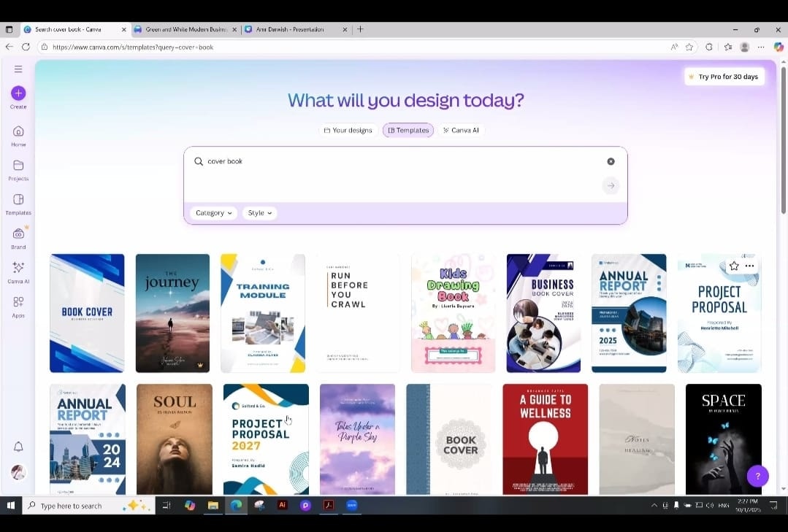Open Canva AI from the sidebar
The image size is (788, 532).
click(x=18, y=268)
